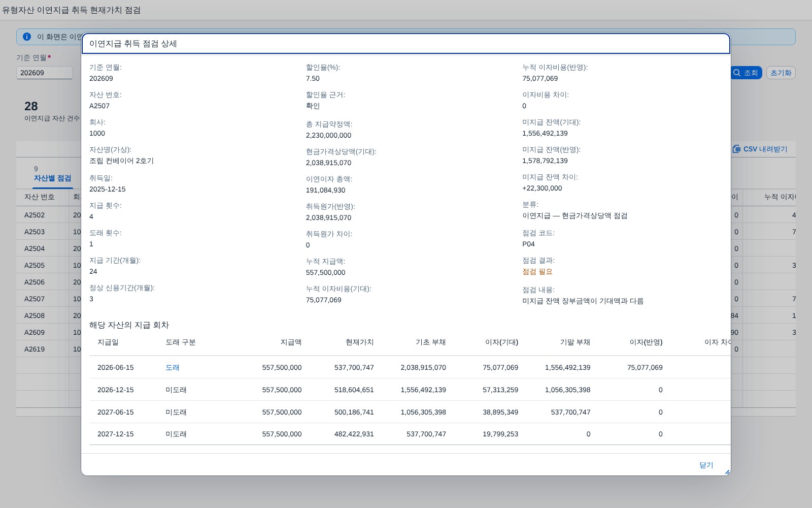Click the 지급일 column header

click(x=108, y=342)
